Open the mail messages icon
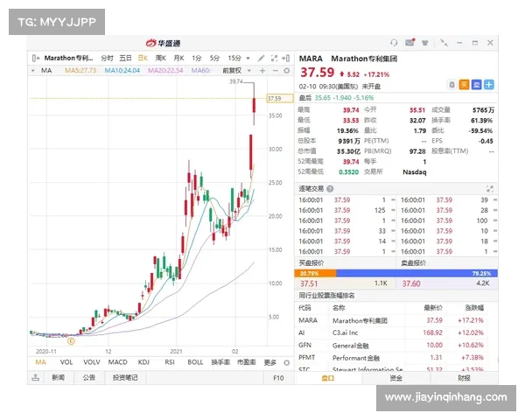The image size is (525, 420). tap(409, 43)
